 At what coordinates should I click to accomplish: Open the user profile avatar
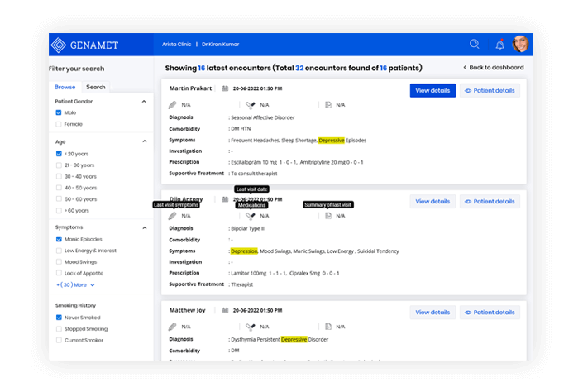520,45
